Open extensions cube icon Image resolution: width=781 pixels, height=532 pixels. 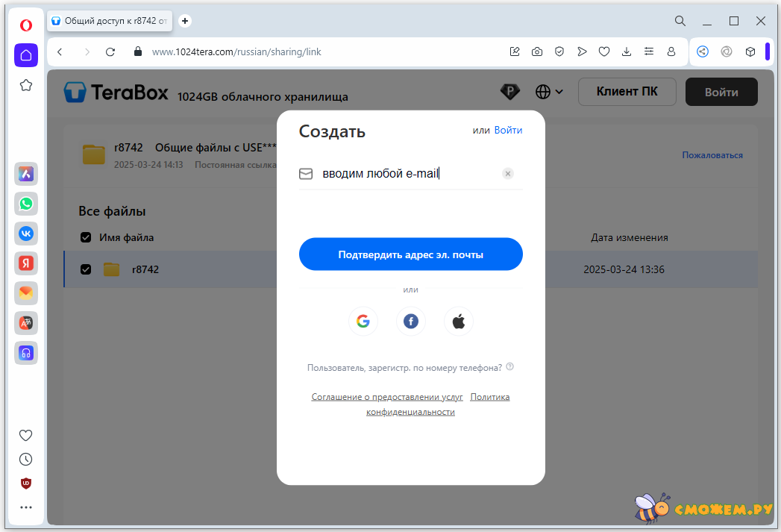coord(750,51)
